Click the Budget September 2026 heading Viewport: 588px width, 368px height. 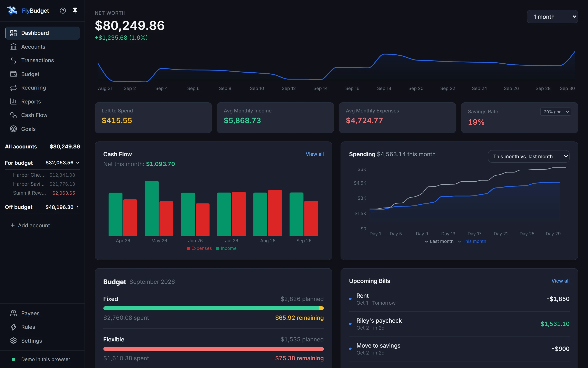tap(139, 282)
